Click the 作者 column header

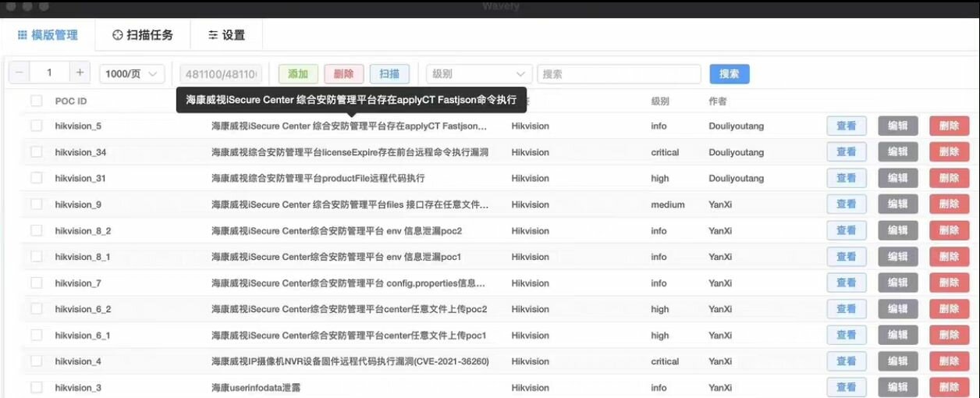click(x=718, y=101)
